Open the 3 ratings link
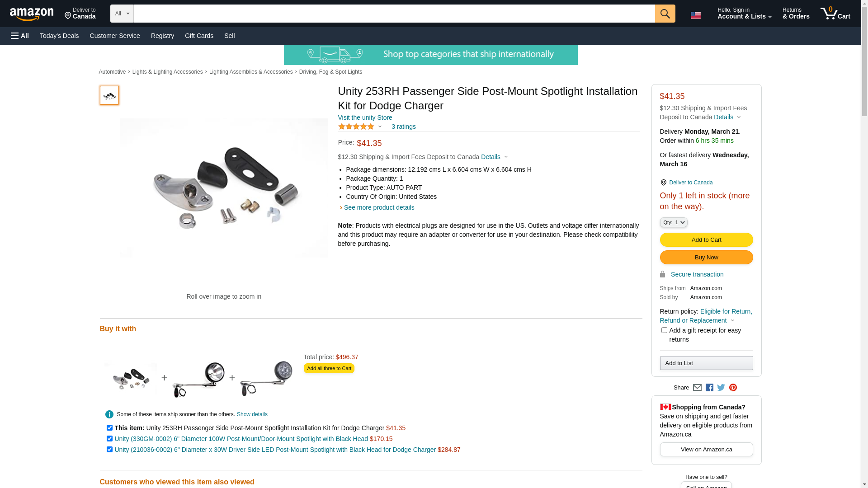 [x=403, y=127]
